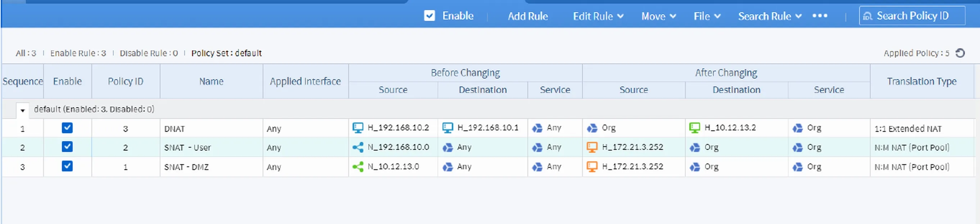Click the refresh icon beside Applied Policy

(x=960, y=53)
